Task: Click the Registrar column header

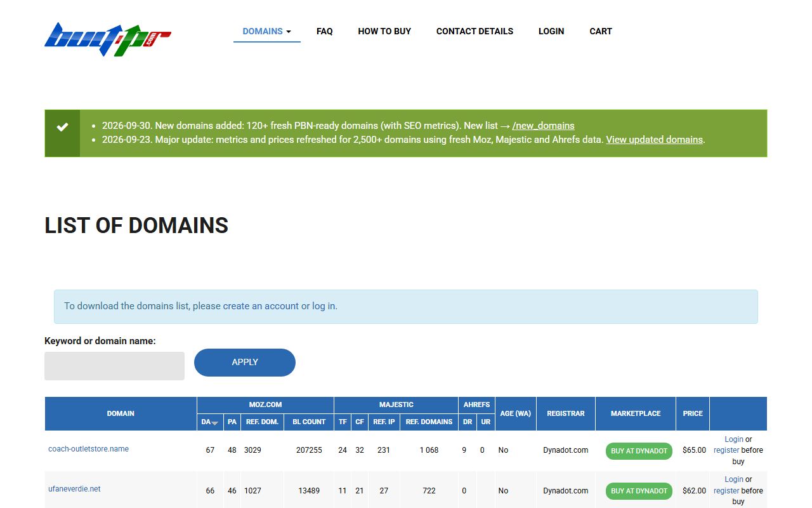Action: [x=566, y=413]
